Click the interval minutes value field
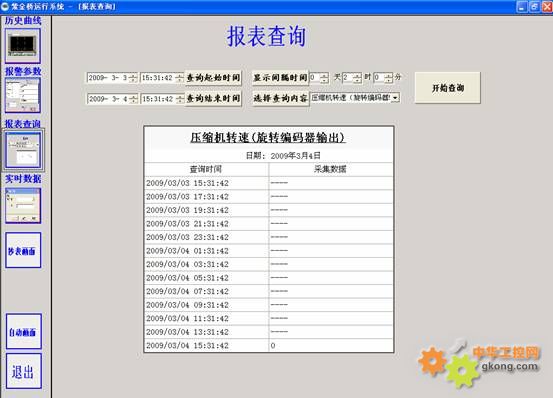 [379, 78]
